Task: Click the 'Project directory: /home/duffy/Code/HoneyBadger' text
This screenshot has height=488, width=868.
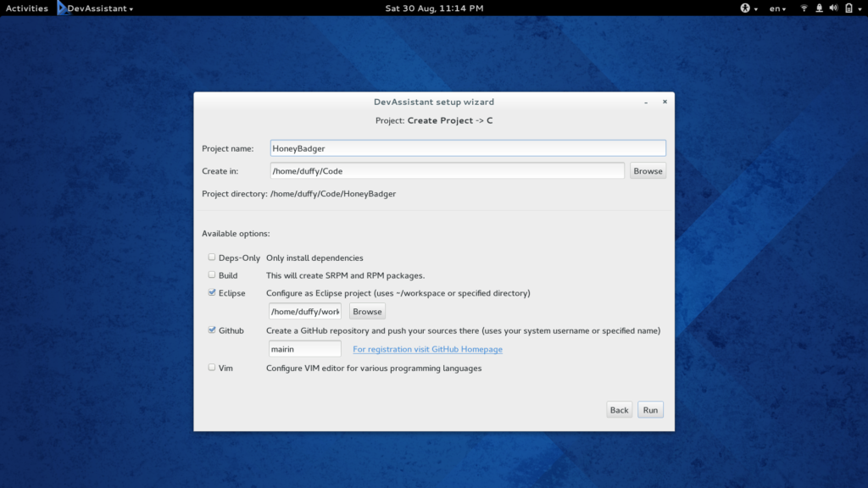Action: point(299,194)
